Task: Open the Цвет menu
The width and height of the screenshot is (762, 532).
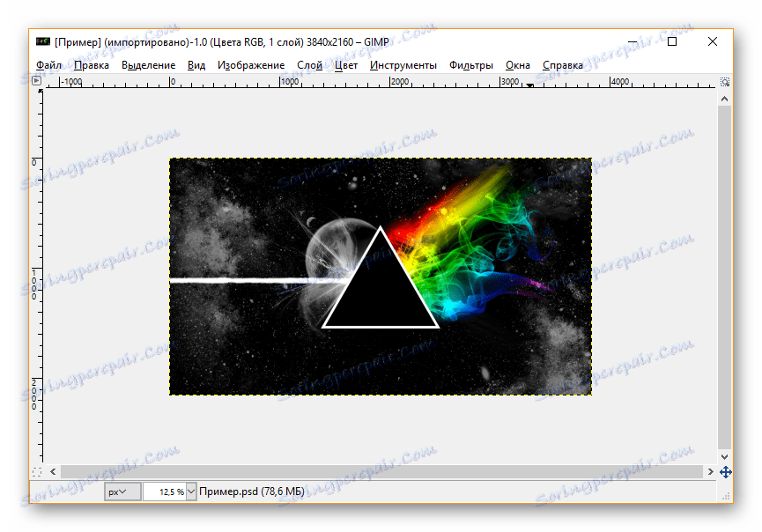Action: click(x=346, y=65)
